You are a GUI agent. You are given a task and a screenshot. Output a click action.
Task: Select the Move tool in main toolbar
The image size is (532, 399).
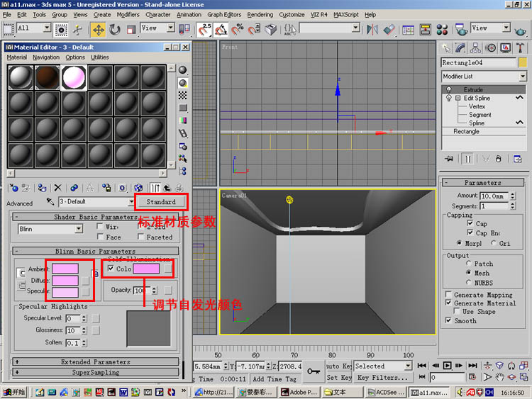[98, 29]
